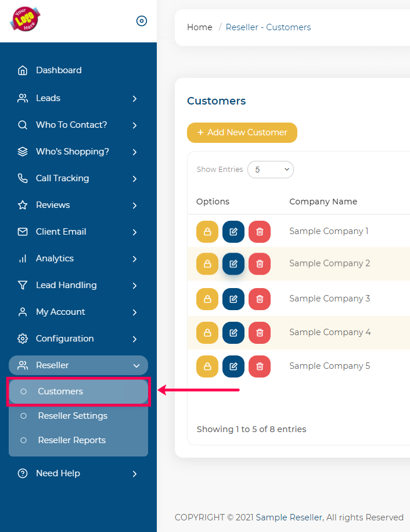Delete Sample Company 3 using trash icon
The height and width of the screenshot is (532, 410).
[x=260, y=299]
